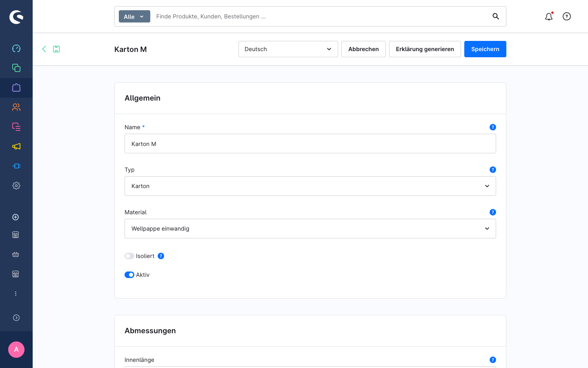
Task: Open the help center question mark icon in the top bar
Action: click(x=567, y=16)
